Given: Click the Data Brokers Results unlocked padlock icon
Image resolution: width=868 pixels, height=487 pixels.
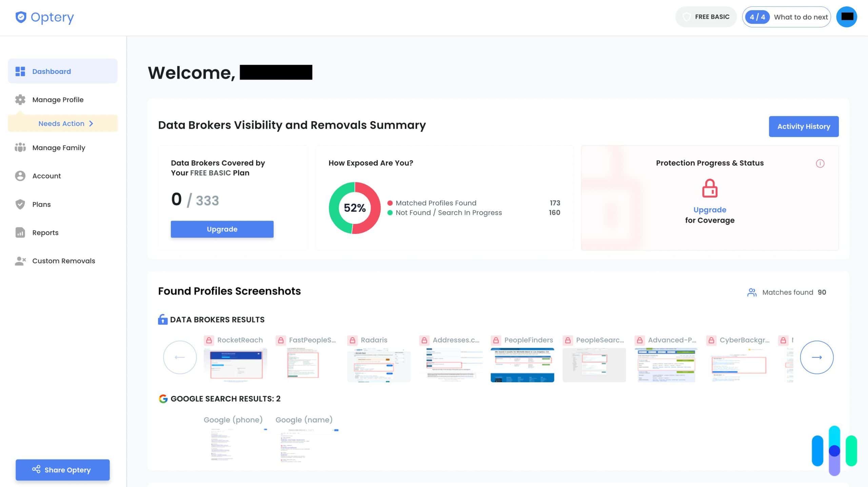Looking at the screenshot, I should click(x=162, y=319).
